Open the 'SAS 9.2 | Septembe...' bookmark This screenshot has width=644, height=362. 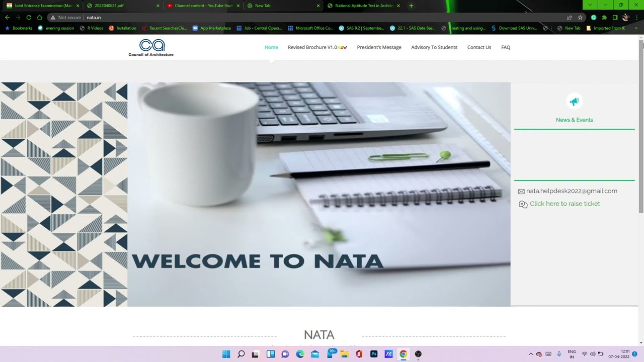(362, 28)
